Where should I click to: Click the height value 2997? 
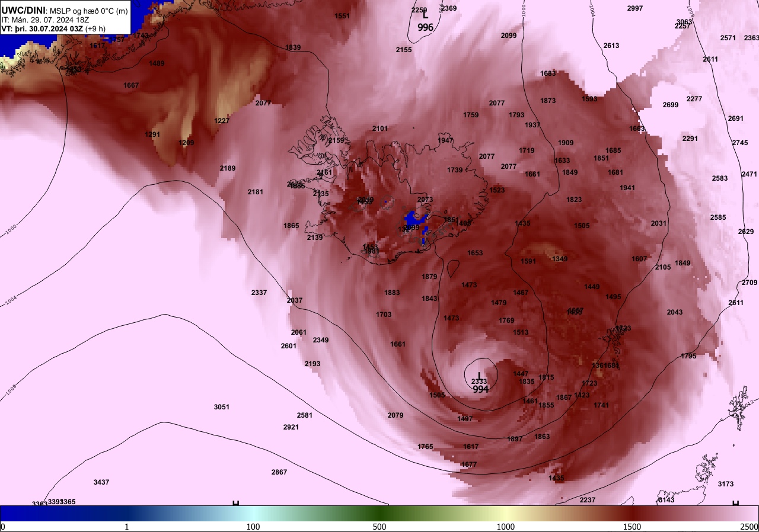[635, 8]
